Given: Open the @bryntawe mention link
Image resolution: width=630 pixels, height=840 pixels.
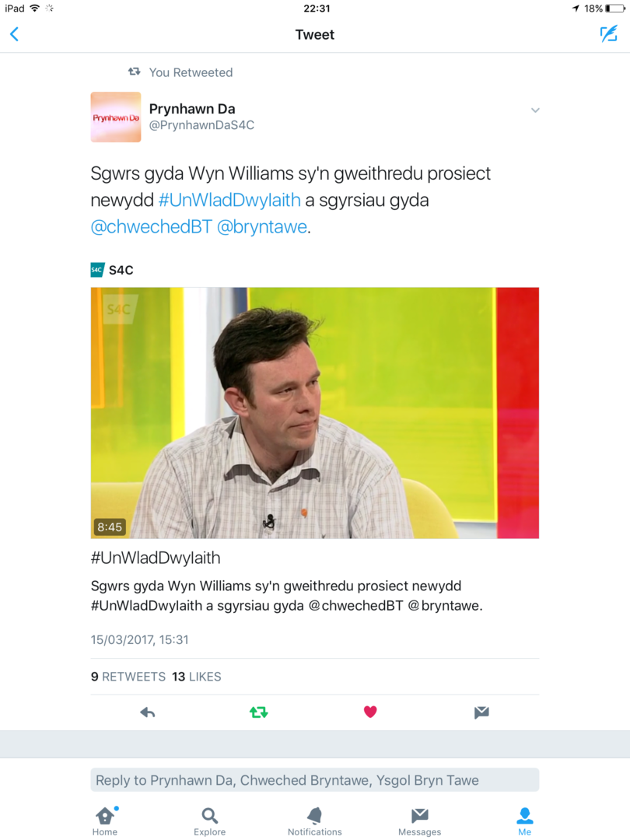Looking at the screenshot, I should [x=262, y=226].
